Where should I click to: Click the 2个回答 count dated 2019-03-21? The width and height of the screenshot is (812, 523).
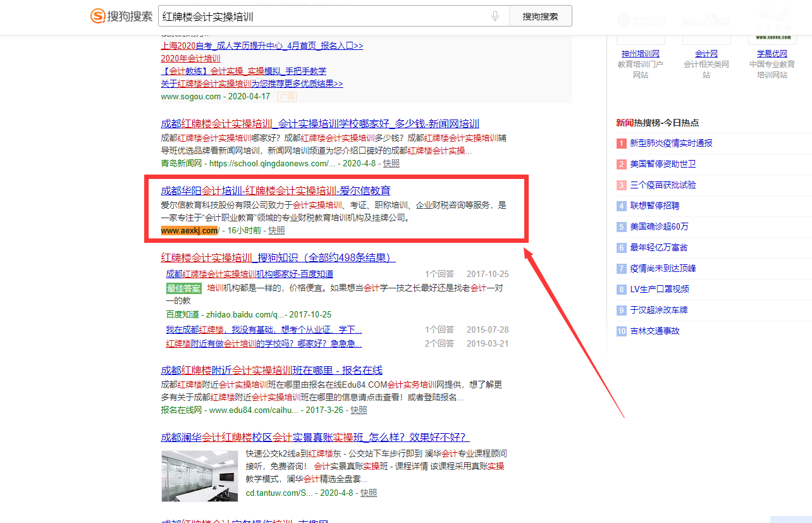440,343
